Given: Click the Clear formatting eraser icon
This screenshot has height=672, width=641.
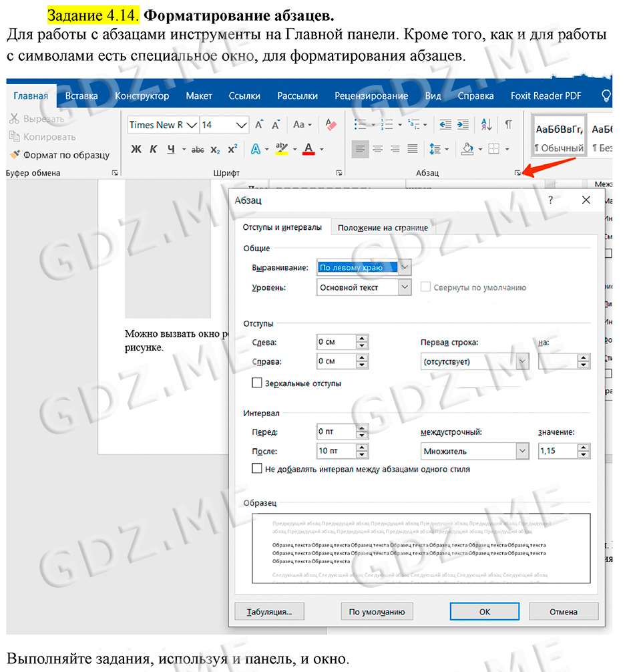Looking at the screenshot, I should click(x=331, y=125).
